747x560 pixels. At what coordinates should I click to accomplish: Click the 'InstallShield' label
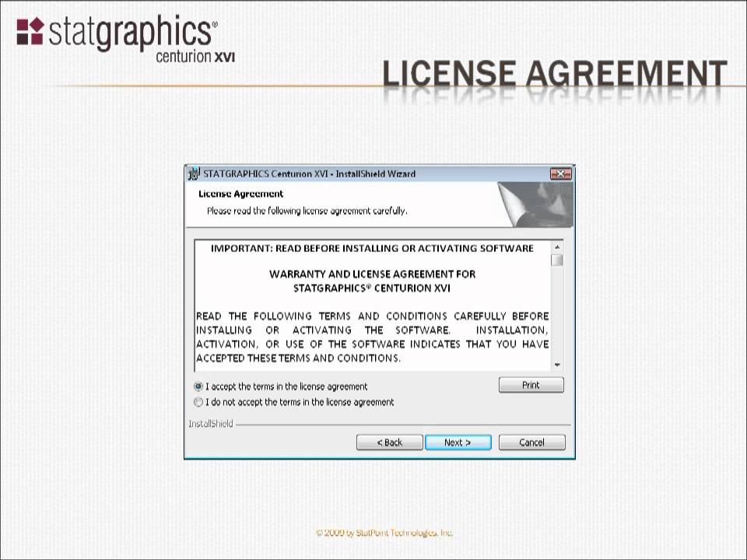(211, 424)
